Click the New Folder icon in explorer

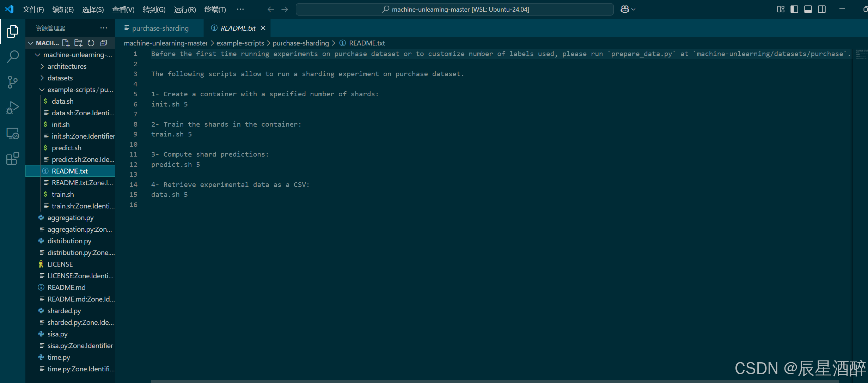[78, 43]
